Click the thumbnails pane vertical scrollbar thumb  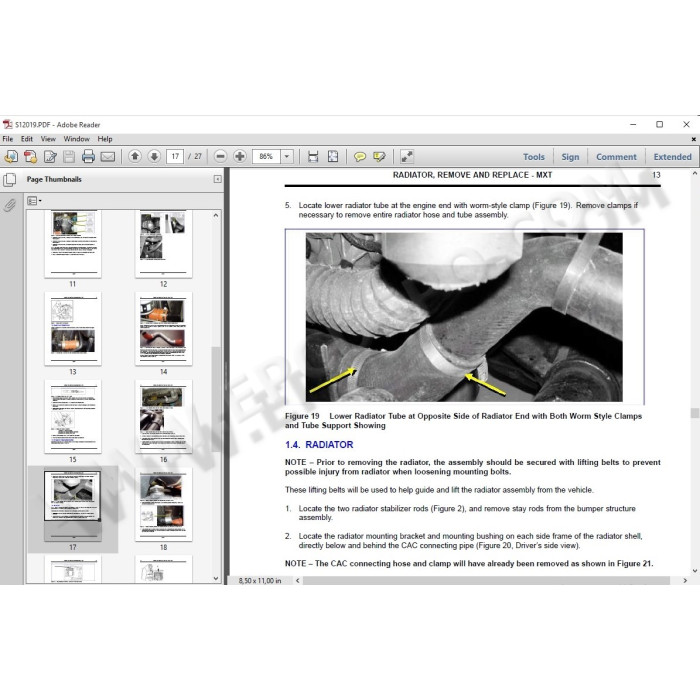[216, 400]
